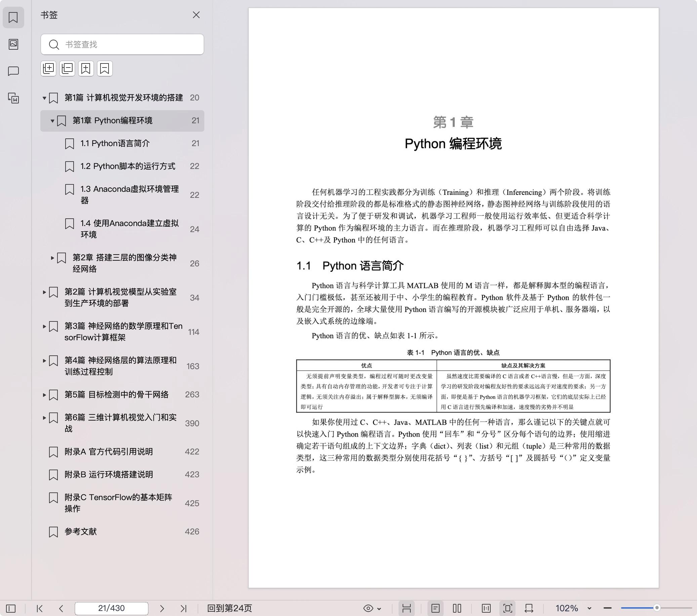Screen dimensions: 697x616
Task: Click the delete bookmark icon
Action: click(105, 69)
